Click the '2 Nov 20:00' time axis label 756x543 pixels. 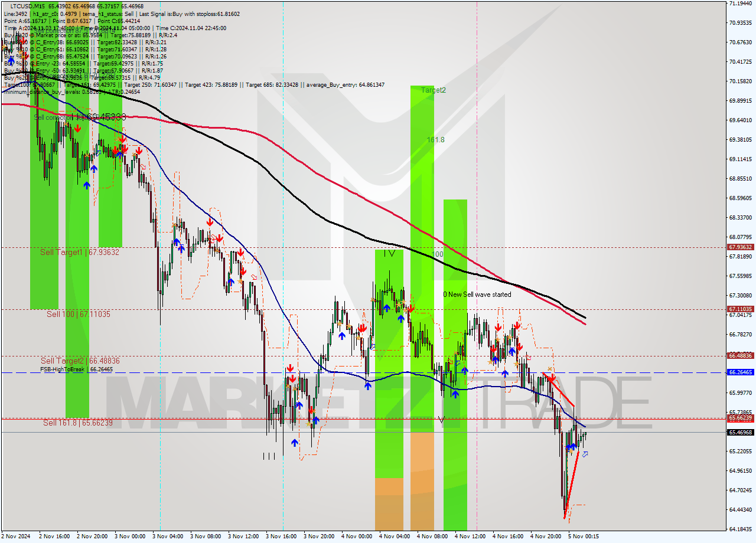[x=92, y=537]
